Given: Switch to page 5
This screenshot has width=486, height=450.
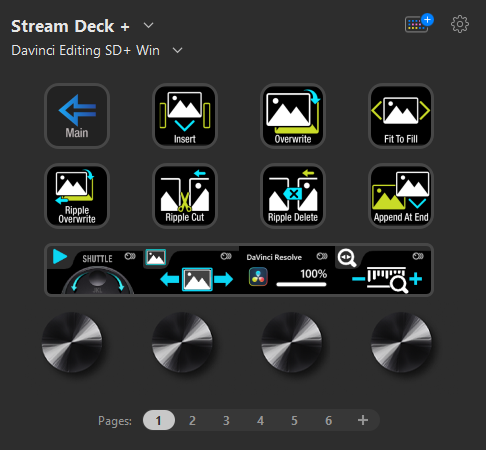Looking at the screenshot, I should [294, 420].
